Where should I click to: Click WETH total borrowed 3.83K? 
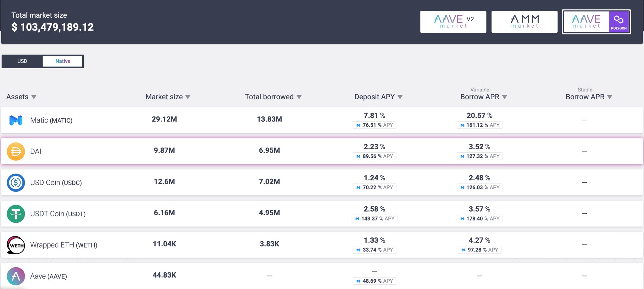tap(269, 244)
